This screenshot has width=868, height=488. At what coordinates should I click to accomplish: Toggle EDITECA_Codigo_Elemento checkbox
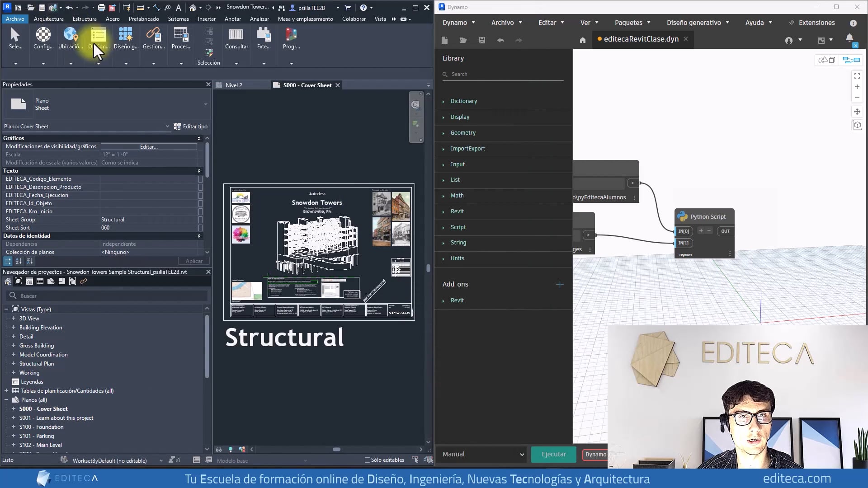200,179
